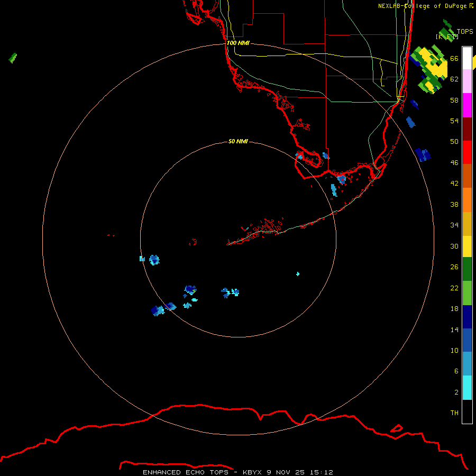Click the dark green 22-26 kft swatch
The width and height of the screenshot is (476, 476).
467,269
